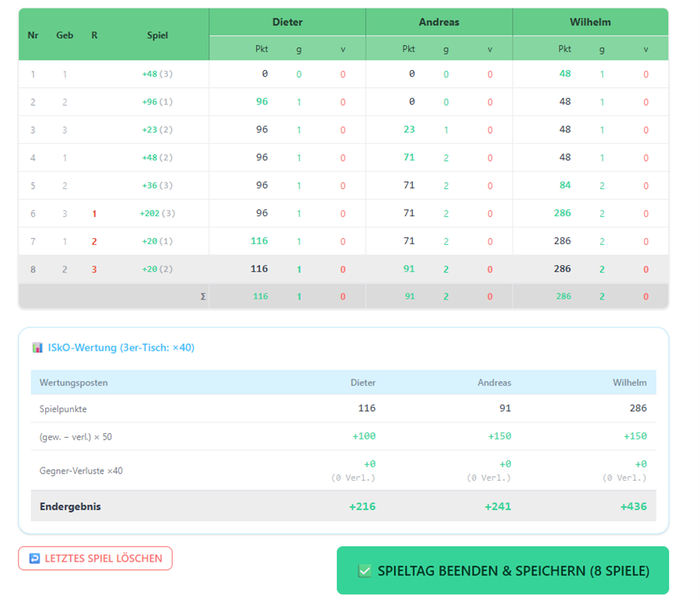Select the Andreas column header
Image resolution: width=700 pixels, height=602 pixels.
(x=439, y=22)
